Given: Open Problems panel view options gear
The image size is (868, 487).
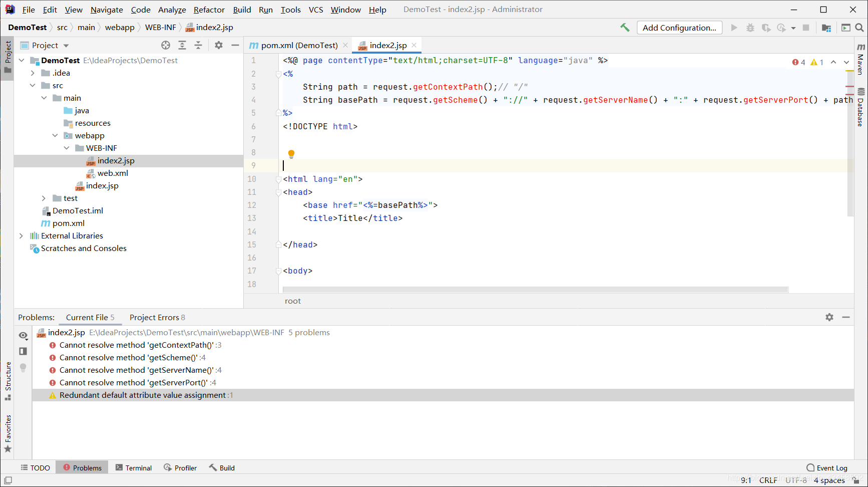Looking at the screenshot, I should point(829,317).
